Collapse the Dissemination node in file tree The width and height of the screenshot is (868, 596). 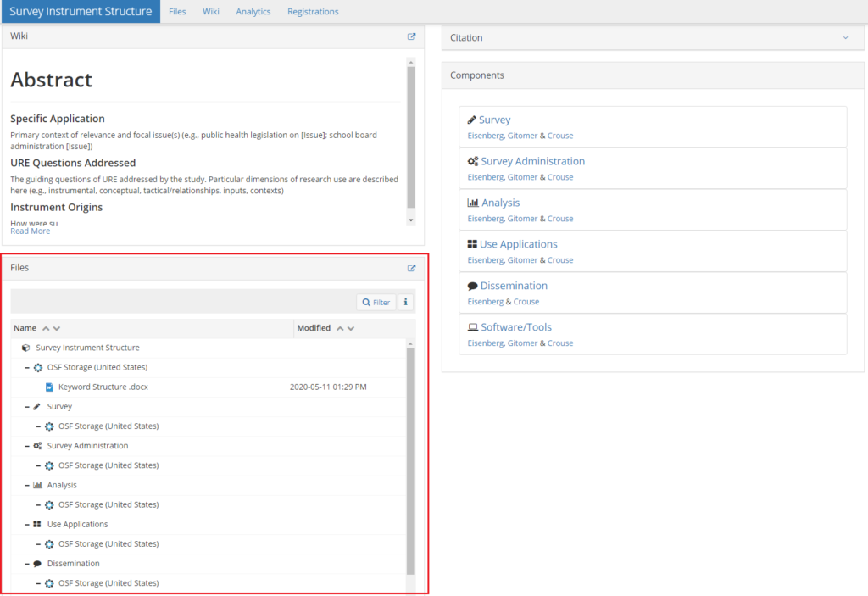tap(26, 563)
